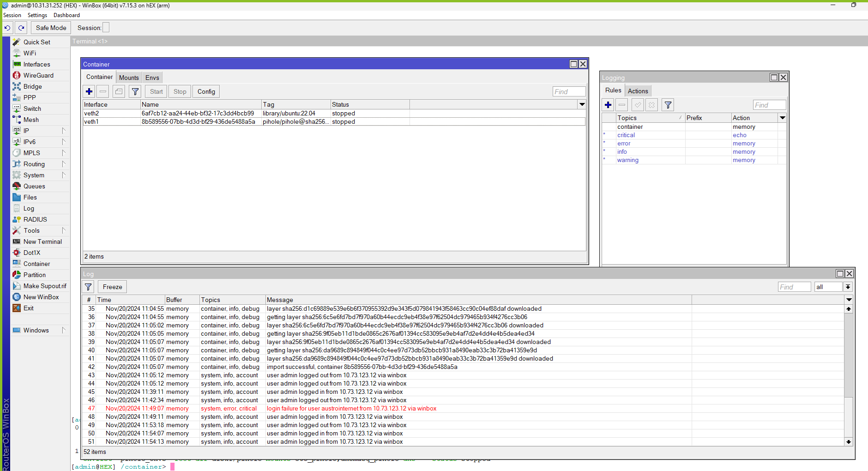The image size is (868, 471).
Task: Click the container Start button
Action: coord(156,91)
